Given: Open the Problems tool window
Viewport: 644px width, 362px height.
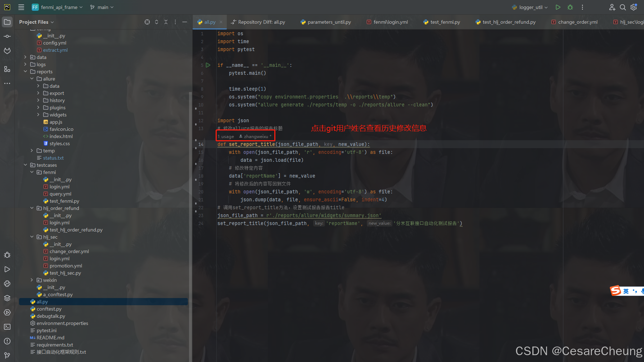Looking at the screenshot, I should (7, 341).
